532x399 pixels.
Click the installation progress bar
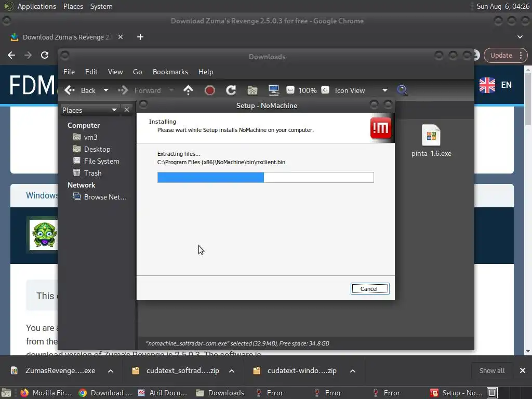coord(265,178)
